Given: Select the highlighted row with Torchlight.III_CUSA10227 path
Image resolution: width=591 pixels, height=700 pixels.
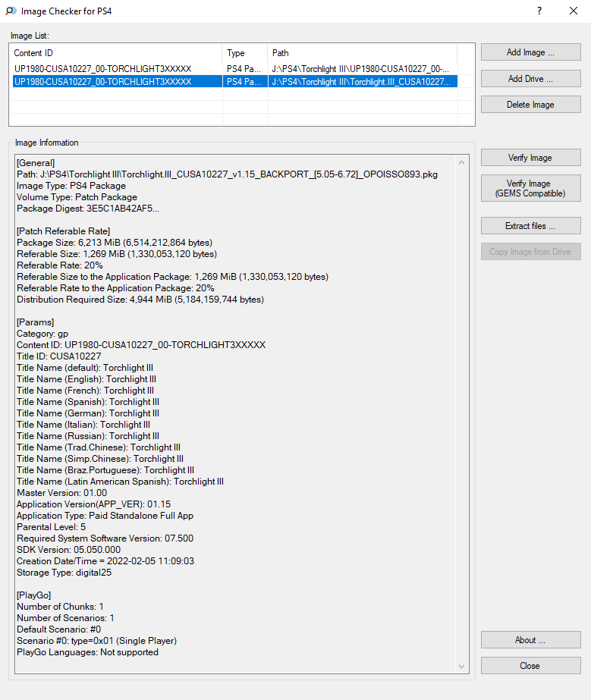Looking at the screenshot, I should pos(235,82).
